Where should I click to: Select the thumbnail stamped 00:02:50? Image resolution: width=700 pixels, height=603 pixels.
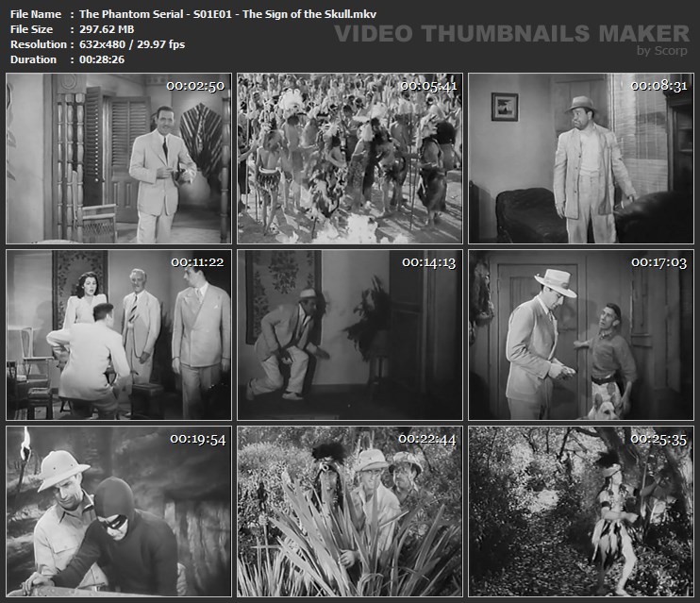pyautogui.click(x=119, y=159)
